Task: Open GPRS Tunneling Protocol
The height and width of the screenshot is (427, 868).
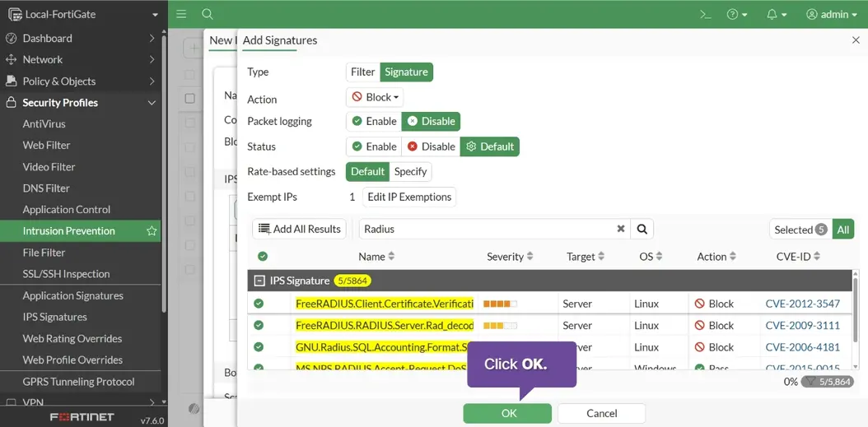Action: tap(78, 383)
